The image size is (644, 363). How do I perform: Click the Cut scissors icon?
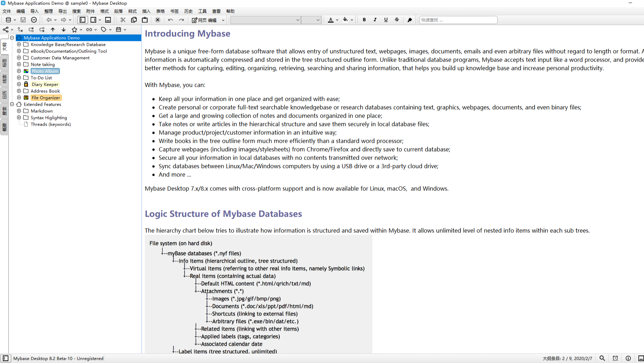pyautogui.click(x=123, y=20)
